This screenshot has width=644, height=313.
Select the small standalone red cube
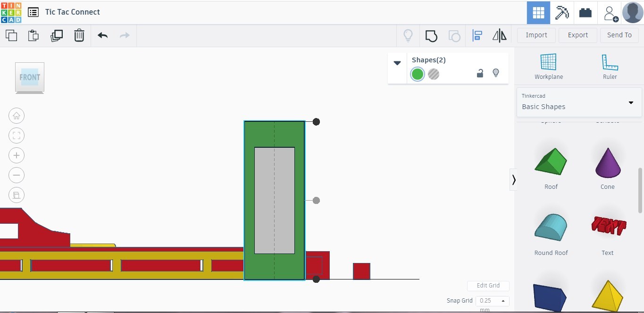pos(361,271)
